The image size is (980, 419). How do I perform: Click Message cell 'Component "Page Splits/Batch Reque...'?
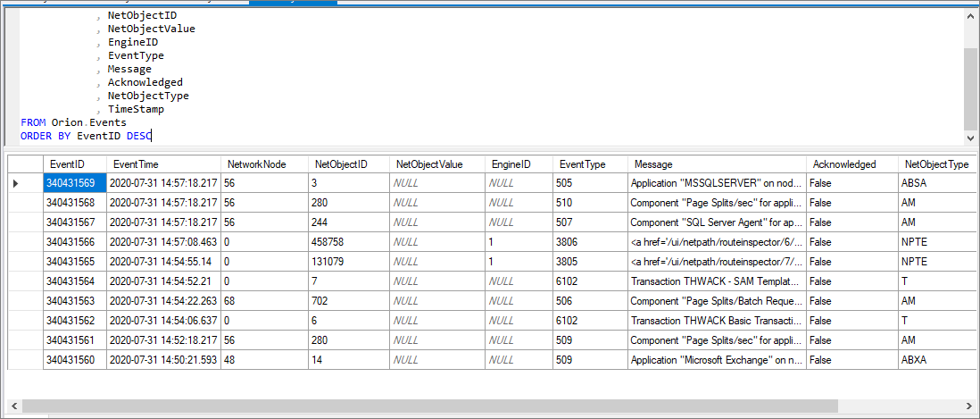[717, 301]
